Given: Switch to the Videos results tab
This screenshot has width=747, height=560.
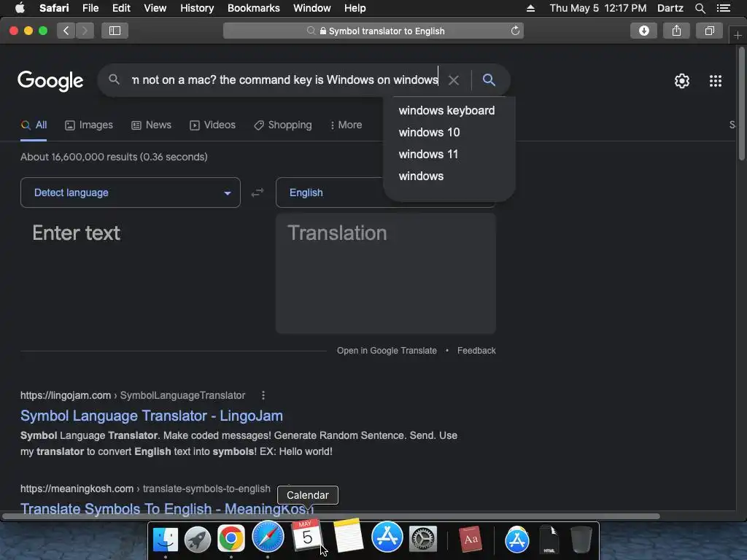Looking at the screenshot, I should coord(212,125).
